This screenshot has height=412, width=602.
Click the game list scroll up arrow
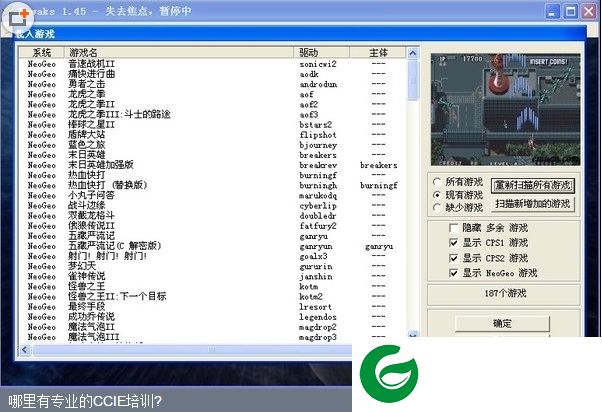point(413,53)
